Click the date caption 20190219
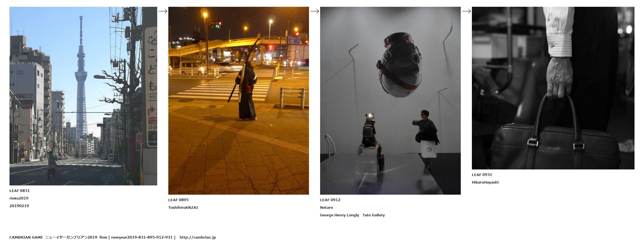This screenshot has width=644, height=244. click(19, 206)
